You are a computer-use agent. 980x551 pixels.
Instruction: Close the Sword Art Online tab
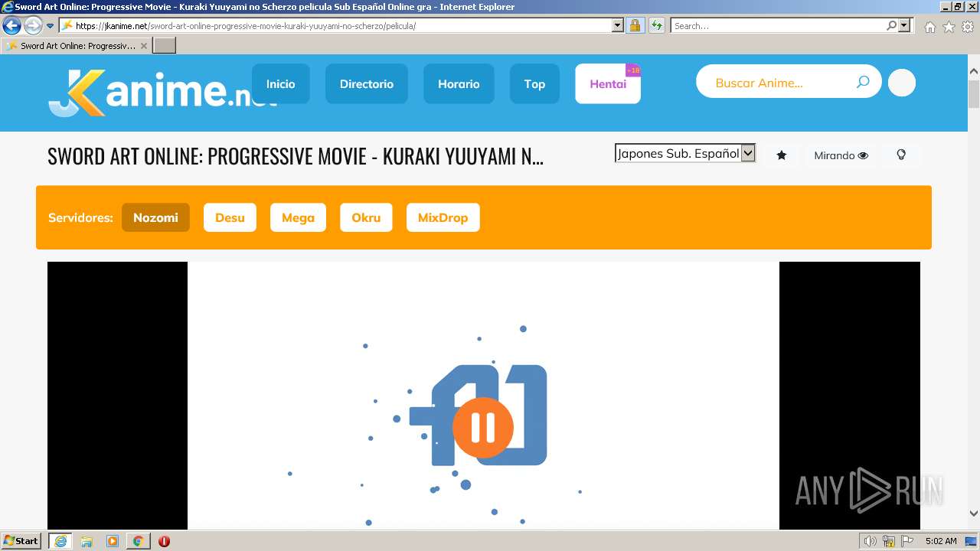click(x=144, y=46)
